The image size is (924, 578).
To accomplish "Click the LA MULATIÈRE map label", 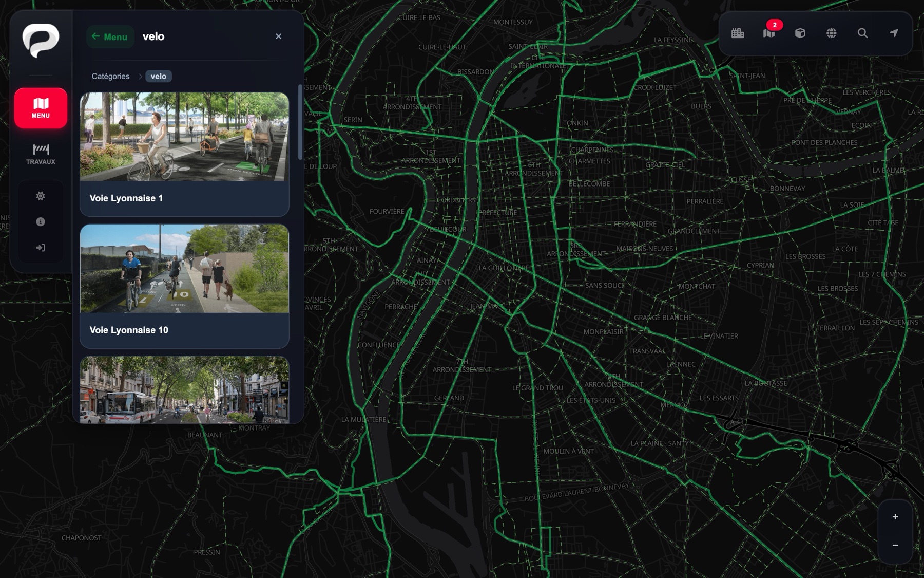I will pos(363,420).
